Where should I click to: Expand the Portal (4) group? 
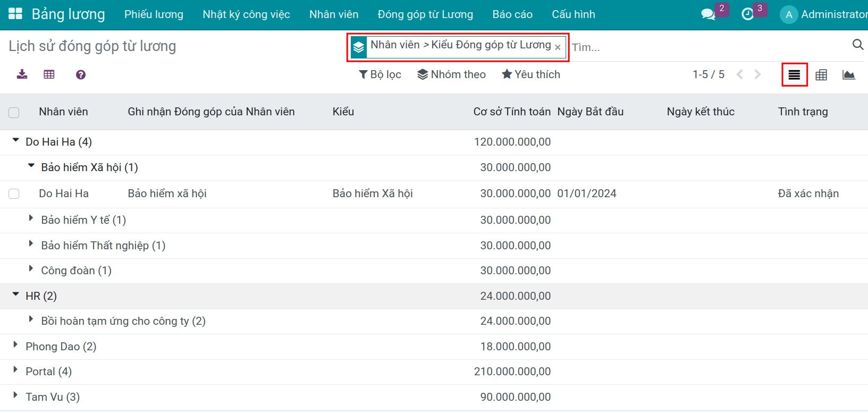tap(16, 370)
